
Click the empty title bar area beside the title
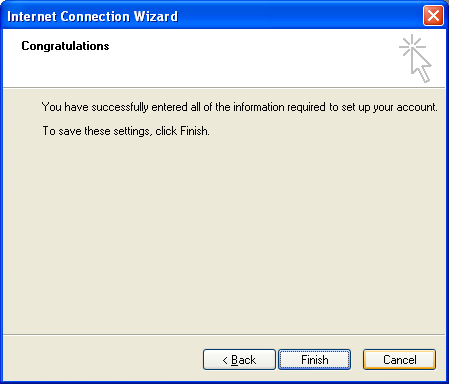[300, 16]
